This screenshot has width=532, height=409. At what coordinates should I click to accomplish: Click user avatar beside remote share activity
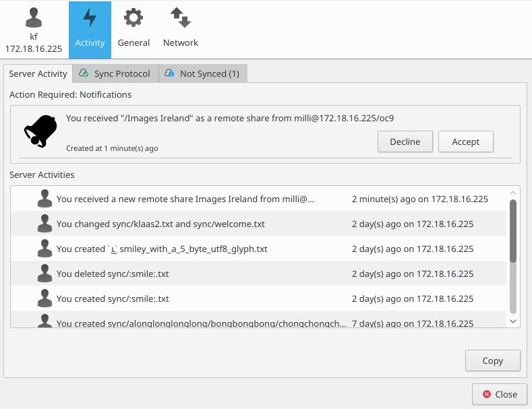pyautogui.click(x=45, y=199)
